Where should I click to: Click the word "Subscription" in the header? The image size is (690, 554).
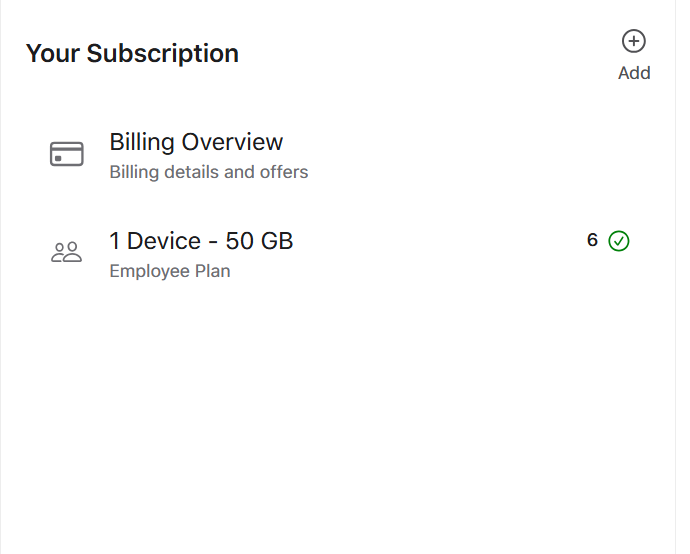[x=163, y=53]
